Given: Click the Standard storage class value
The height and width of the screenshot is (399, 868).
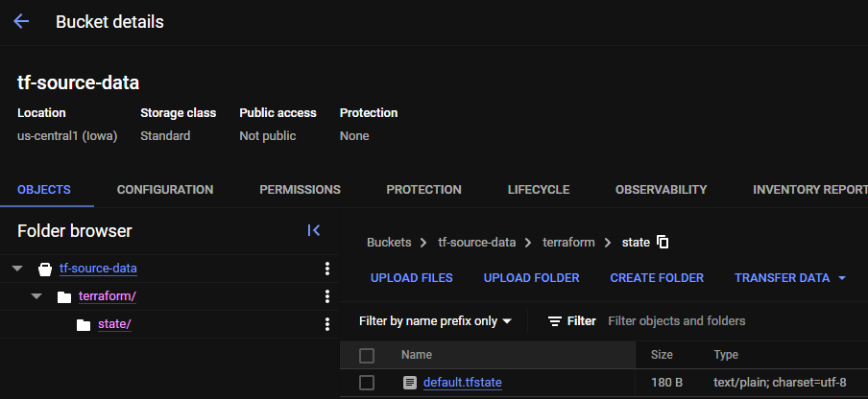Looking at the screenshot, I should [x=165, y=136].
